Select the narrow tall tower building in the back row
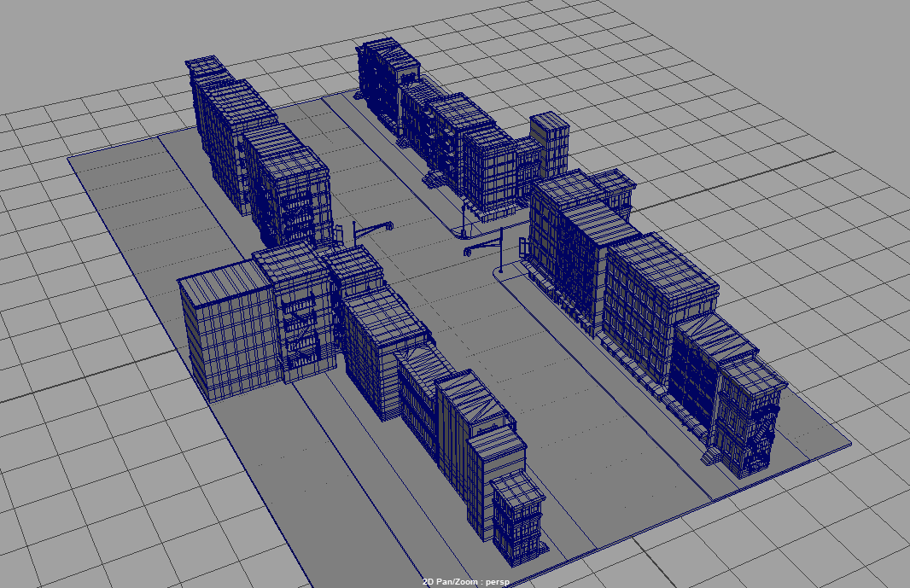The image size is (910, 588). click(x=549, y=145)
